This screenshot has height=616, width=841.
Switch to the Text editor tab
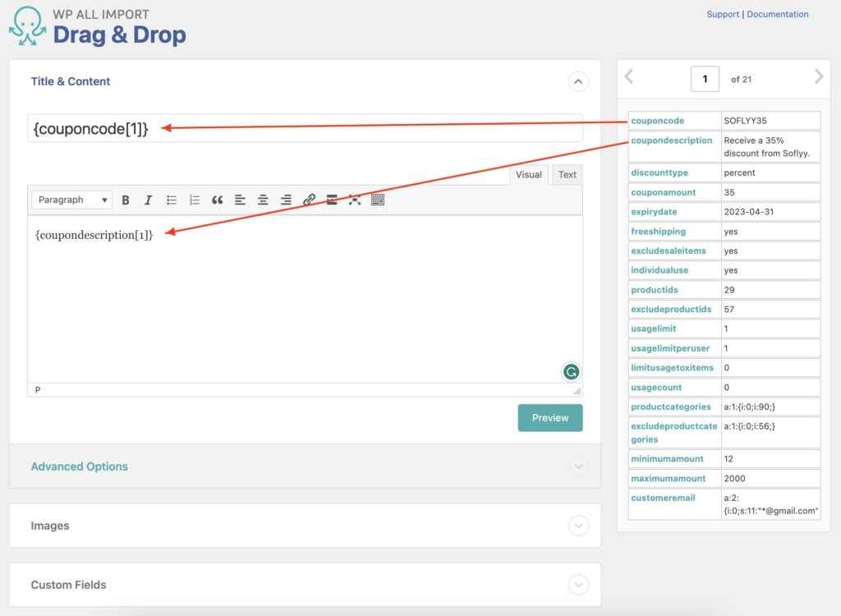coord(565,174)
